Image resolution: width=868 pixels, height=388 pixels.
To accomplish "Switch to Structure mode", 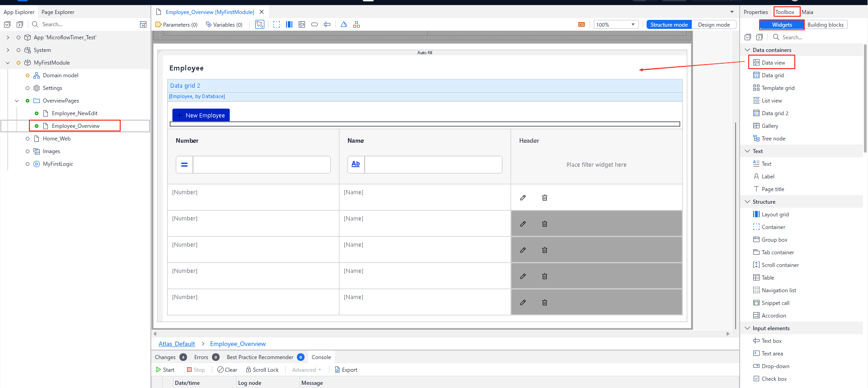I will tap(669, 25).
